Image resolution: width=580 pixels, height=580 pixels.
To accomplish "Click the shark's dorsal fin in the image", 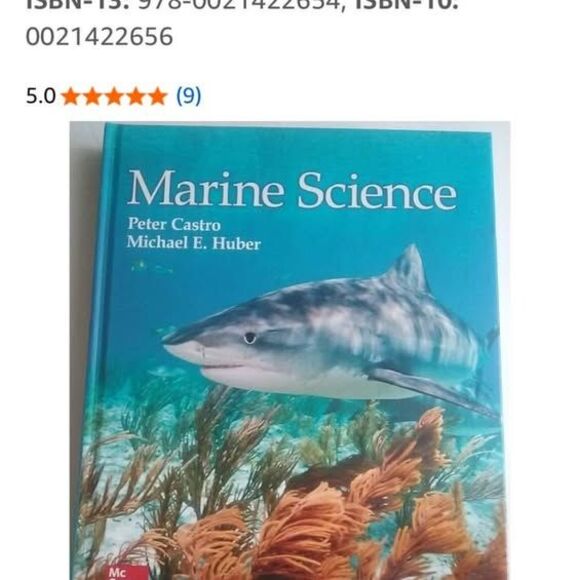I will (x=406, y=269).
